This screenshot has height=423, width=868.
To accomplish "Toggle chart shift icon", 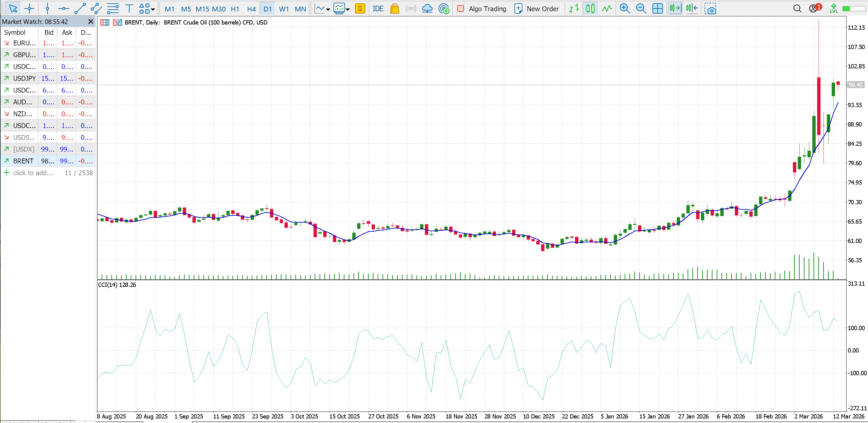I will [x=692, y=9].
